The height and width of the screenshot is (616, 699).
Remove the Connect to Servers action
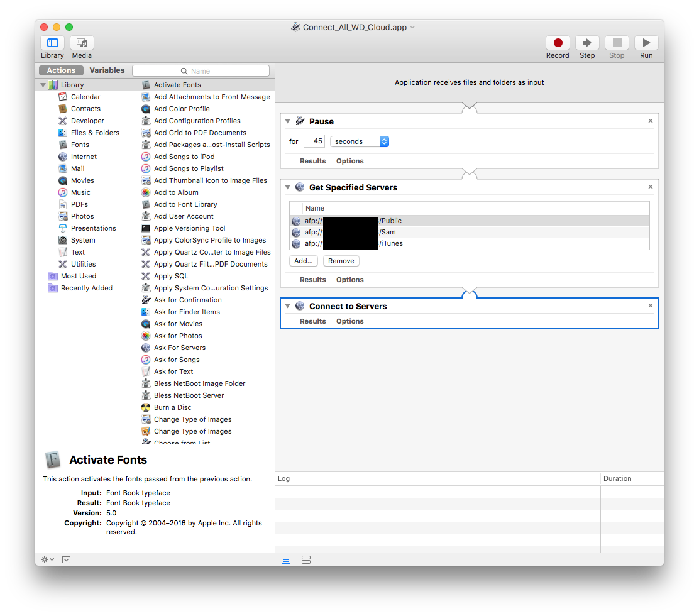pyautogui.click(x=651, y=305)
